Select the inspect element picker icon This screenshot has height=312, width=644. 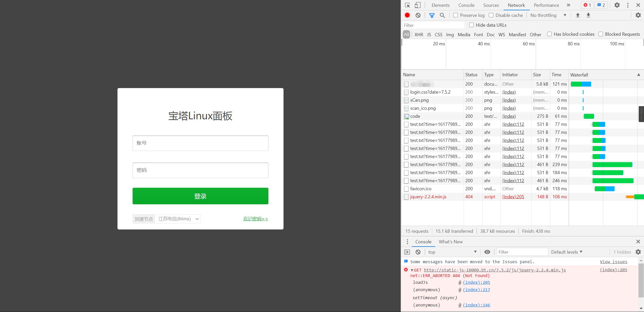408,5
